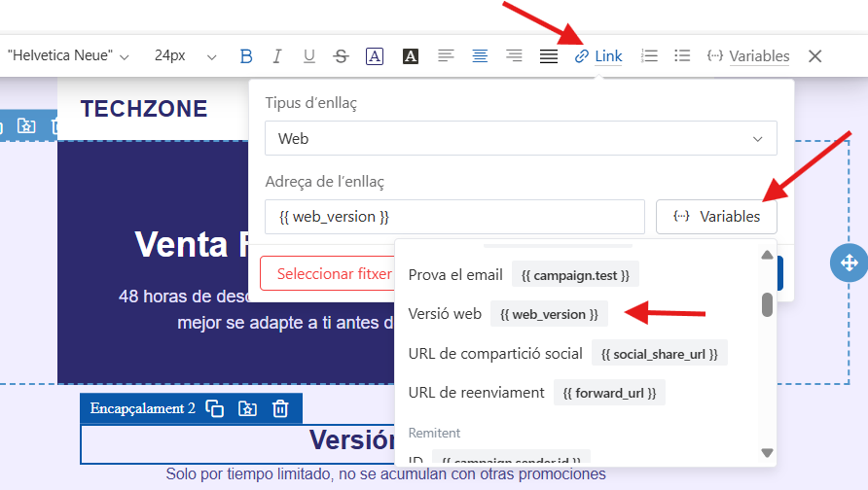The width and height of the screenshot is (868, 490).
Task: Center align the text
Action: point(480,55)
